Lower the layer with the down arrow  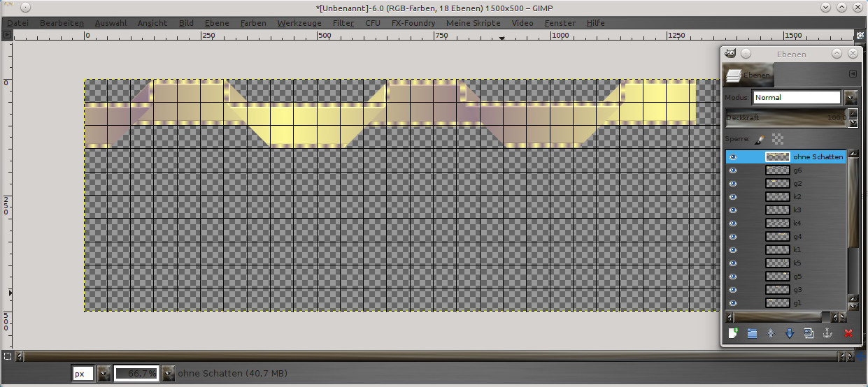[790, 333]
